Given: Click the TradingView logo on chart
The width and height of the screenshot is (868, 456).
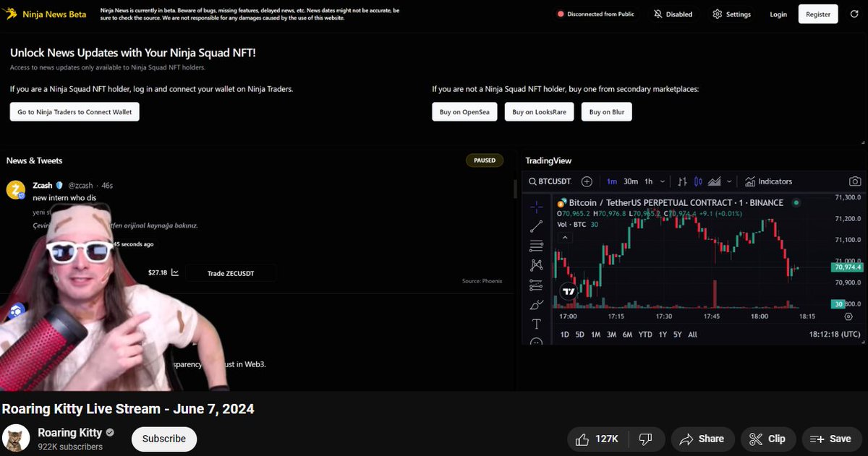Looking at the screenshot, I should point(569,292).
